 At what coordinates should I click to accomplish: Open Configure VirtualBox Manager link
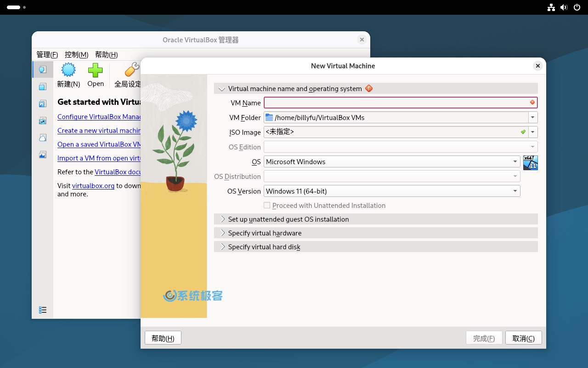point(99,116)
